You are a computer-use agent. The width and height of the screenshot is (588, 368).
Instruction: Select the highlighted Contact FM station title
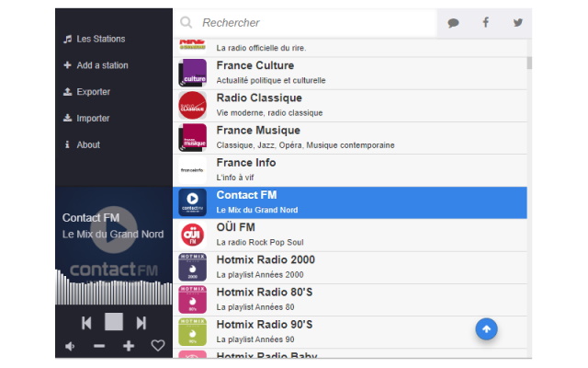pos(246,195)
